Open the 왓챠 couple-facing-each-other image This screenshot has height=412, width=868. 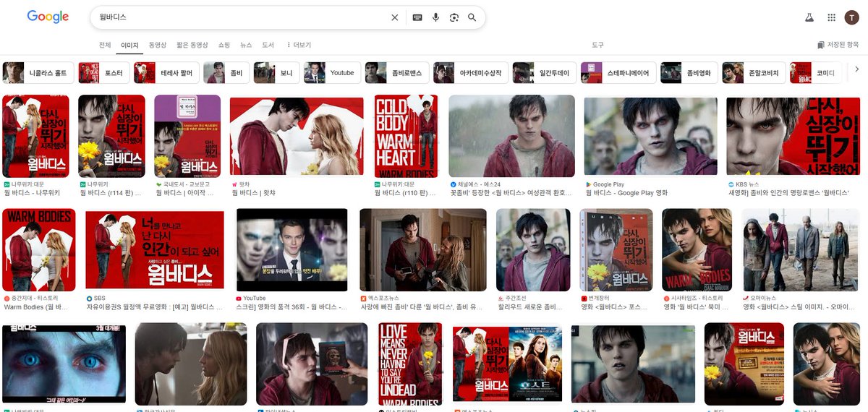[x=297, y=136]
